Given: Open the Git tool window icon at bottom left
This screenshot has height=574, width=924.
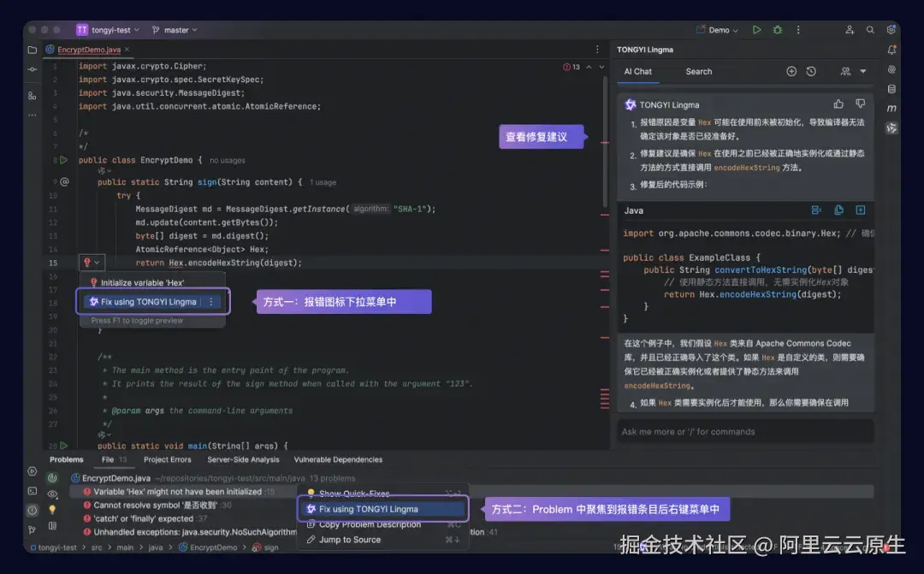Looking at the screenshot, I should (x=33, y=530).
